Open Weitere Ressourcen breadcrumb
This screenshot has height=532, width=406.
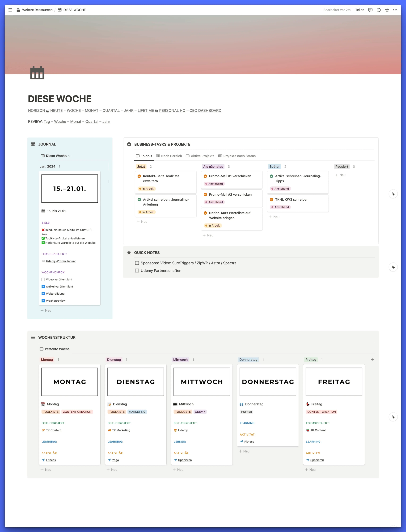point(37,10)
